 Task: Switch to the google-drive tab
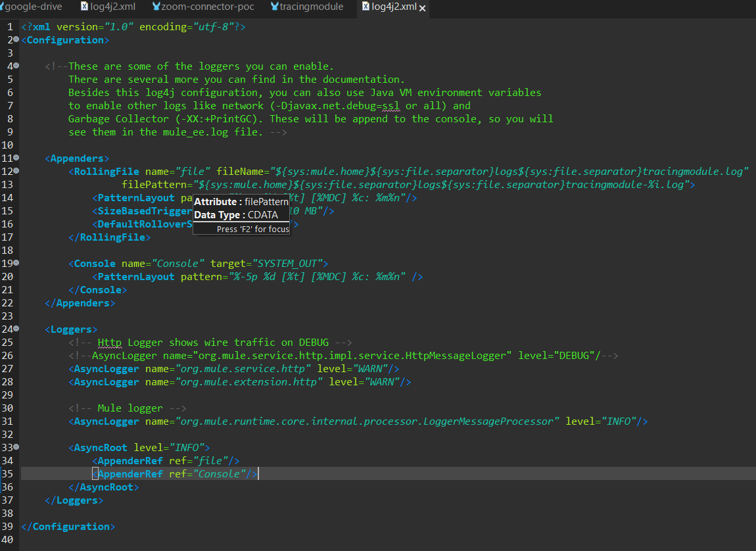click(33, 7)
